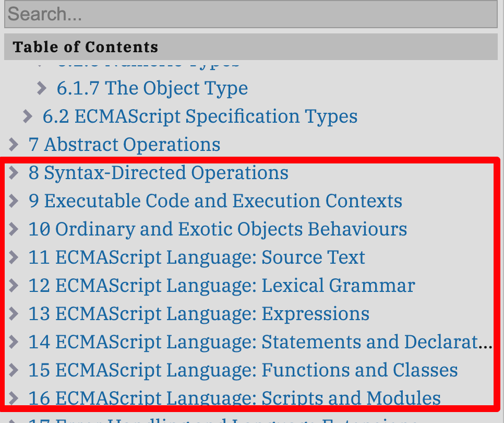This screenshot has width=504, height=423.
Task: Expand the 15 Functions and Classes chevron
Action: (x=14, y=370)
